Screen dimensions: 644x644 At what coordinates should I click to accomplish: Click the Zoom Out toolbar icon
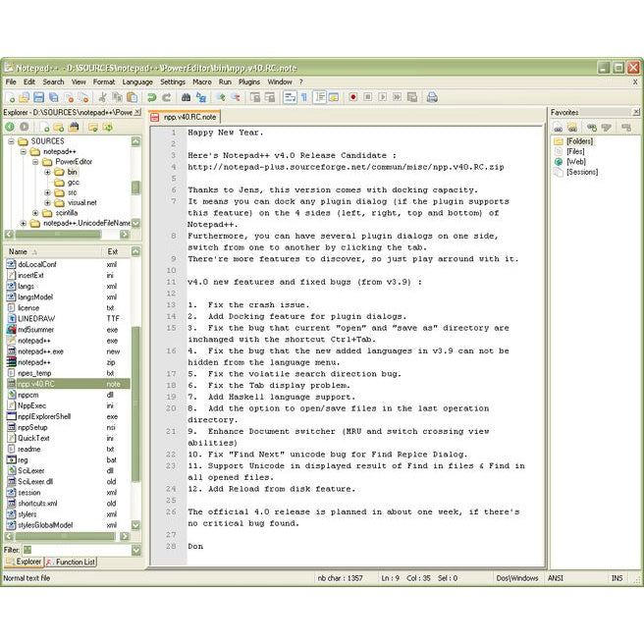236,97
